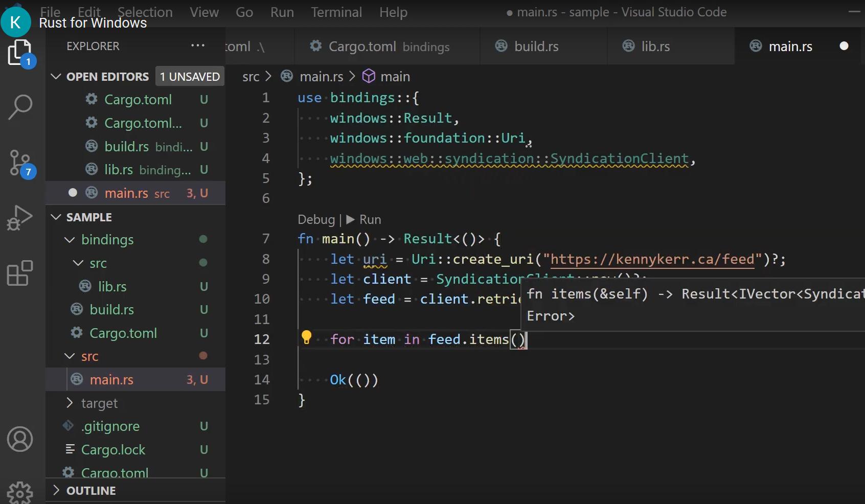Select main.rs in the root src folder
This screenshot has width=865, height=504.
pyautogui.click(x=135, y=379)
